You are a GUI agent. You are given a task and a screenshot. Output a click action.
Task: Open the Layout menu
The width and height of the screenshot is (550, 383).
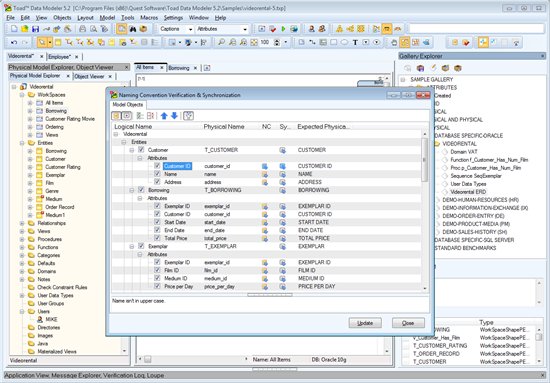85,18
